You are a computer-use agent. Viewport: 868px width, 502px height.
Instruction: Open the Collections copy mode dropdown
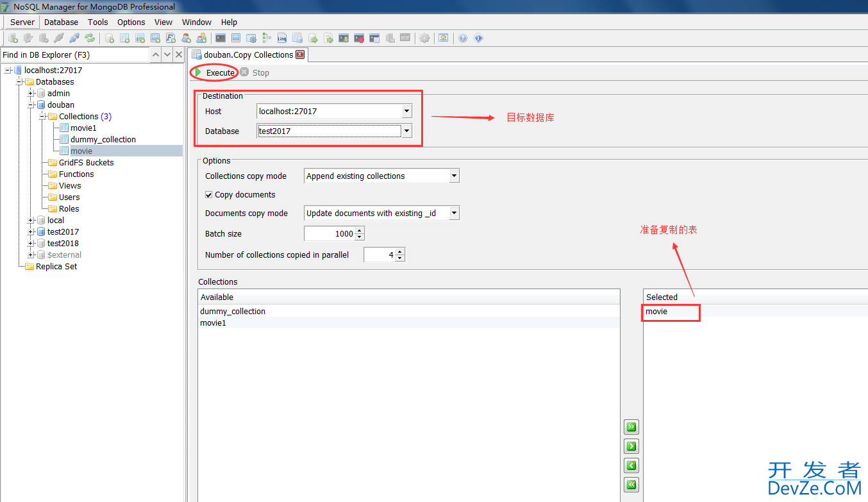[455, 176]
